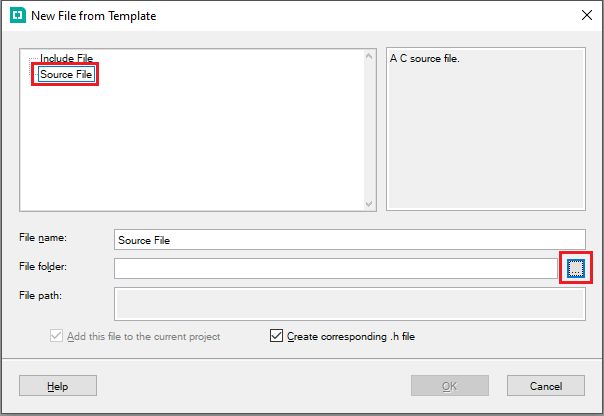
Task: Select the Include File template
Action: pos(66,58)
